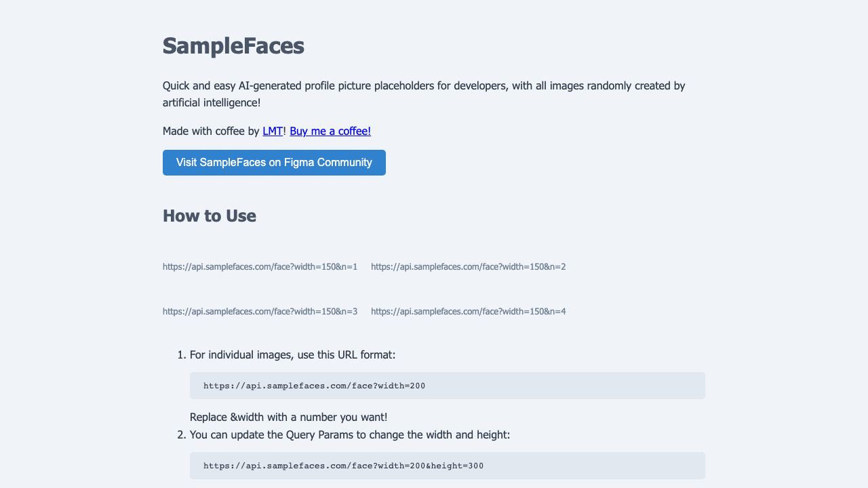Screen dimensions: 868x488
Task: Select sample image URL ending n=1
Action: (x=260, y=266)
